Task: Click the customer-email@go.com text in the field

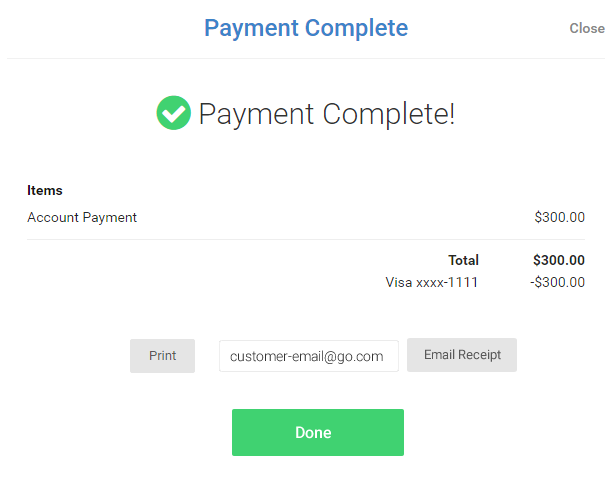Action: tap(306, 356)
